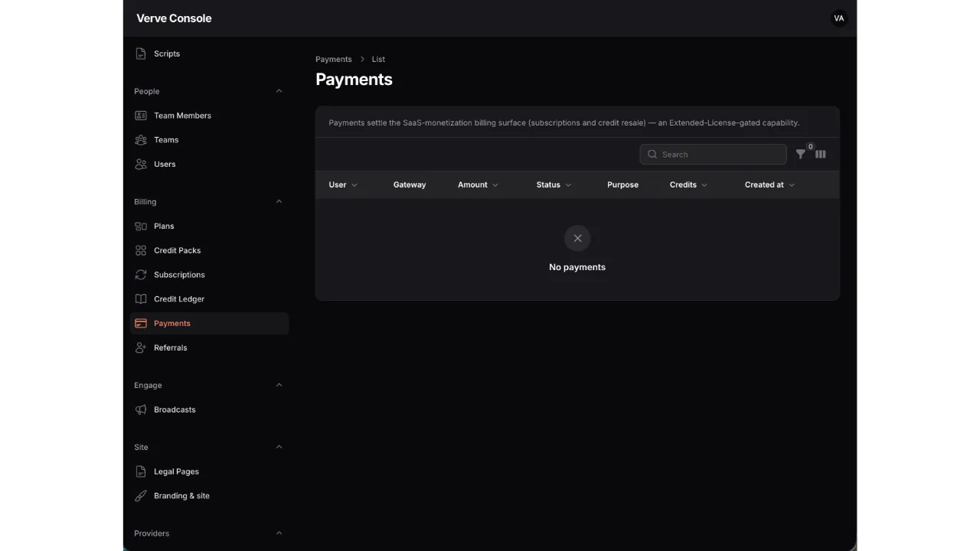
Task: Open the Team Members page
Action: pyautogui.click(x=209, y=116)
